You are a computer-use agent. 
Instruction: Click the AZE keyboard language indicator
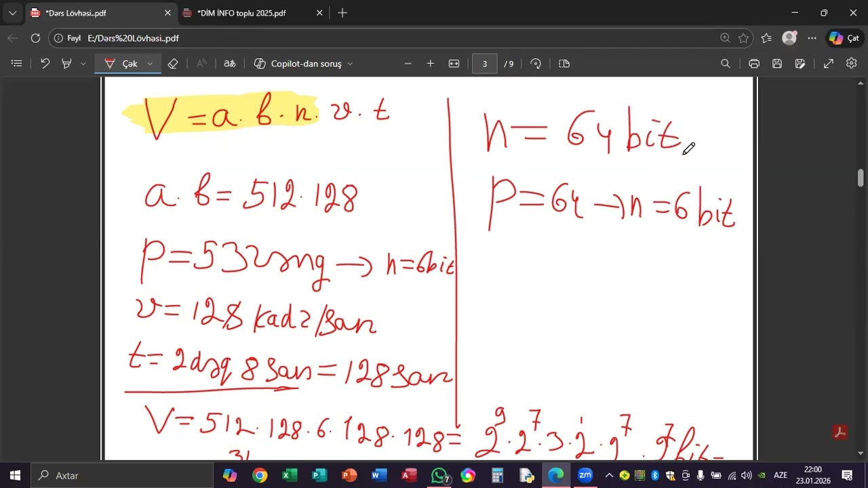pyautogui.click(x=781, y=475)
